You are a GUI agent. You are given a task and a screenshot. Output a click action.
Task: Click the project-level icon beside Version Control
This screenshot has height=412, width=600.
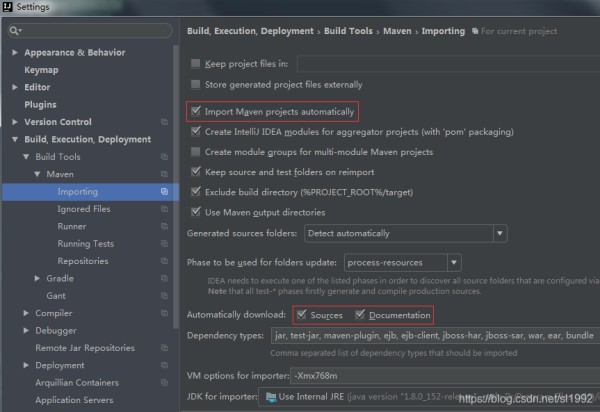point(164,122)
